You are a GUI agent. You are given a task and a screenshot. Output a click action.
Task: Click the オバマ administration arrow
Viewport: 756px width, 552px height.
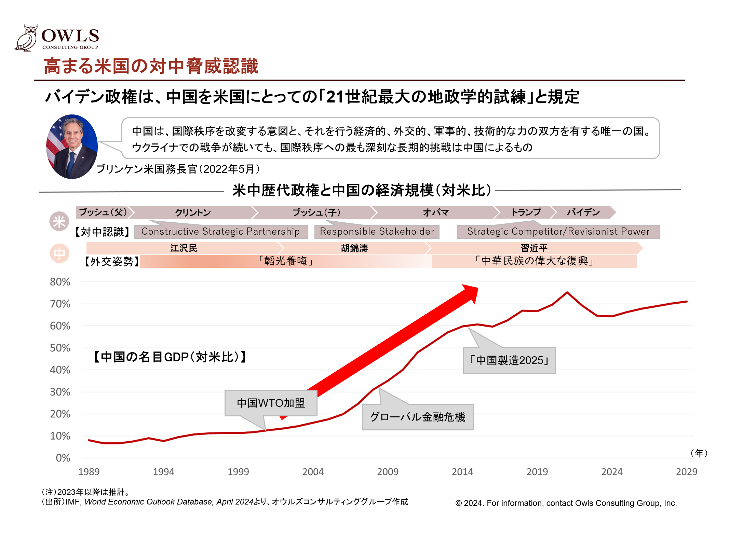pos(436,212)
